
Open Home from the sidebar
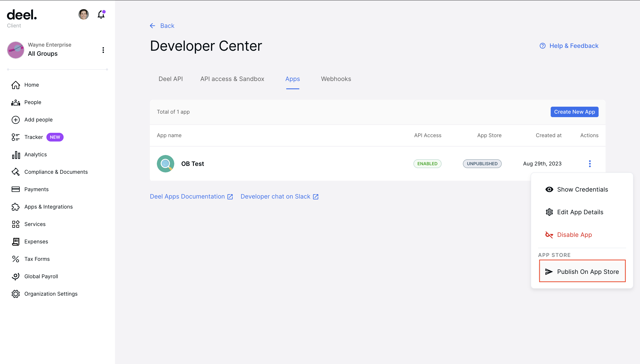coord(32,85)
